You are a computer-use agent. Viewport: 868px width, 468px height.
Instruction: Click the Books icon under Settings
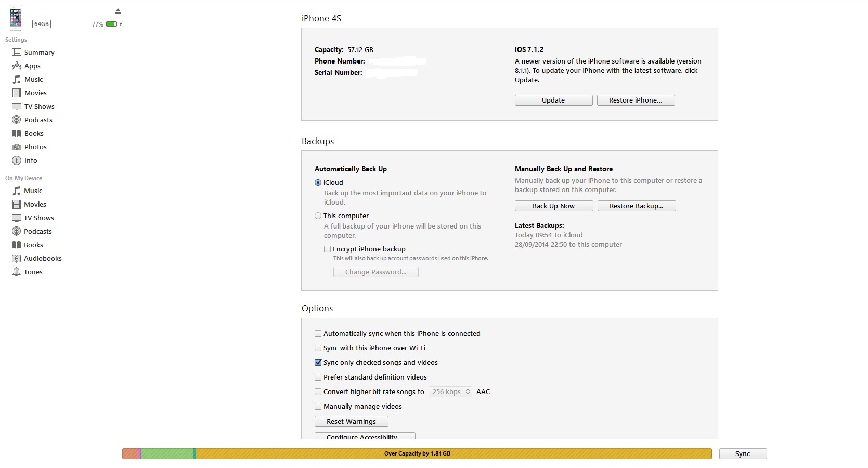click(x=17, y=133)
